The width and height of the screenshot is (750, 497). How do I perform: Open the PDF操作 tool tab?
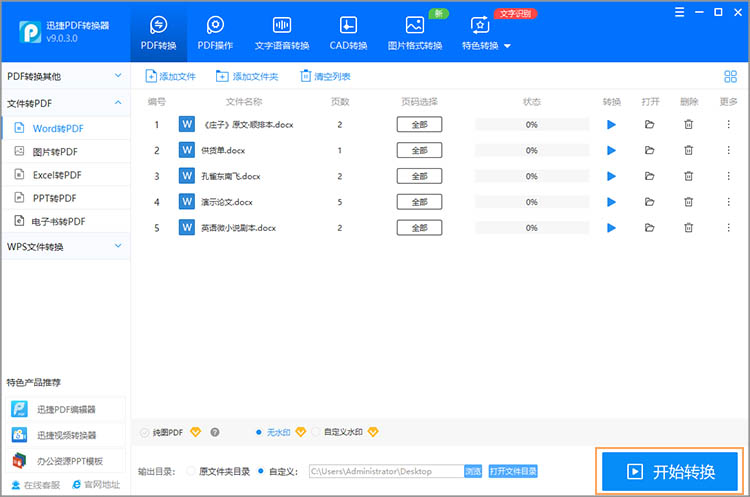(215, 32)
